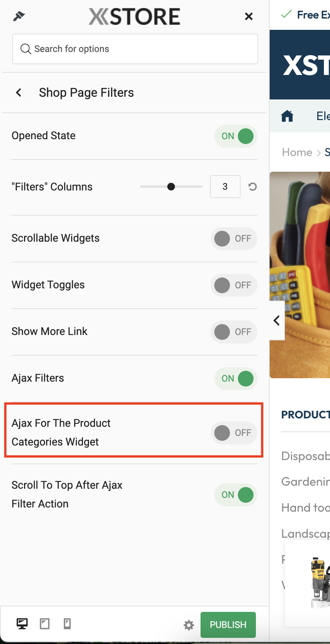Switch to desktop preview mode
Image resolution: width=330 pixels, height=644 pixels.
pos(22,624)
